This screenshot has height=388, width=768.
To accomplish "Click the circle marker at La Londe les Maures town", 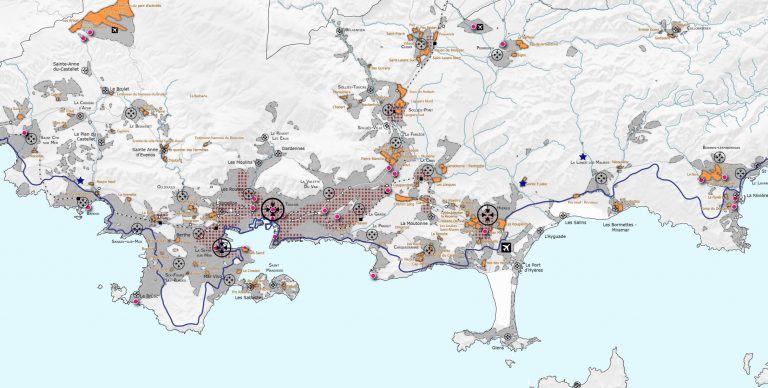I will point(601,178).
